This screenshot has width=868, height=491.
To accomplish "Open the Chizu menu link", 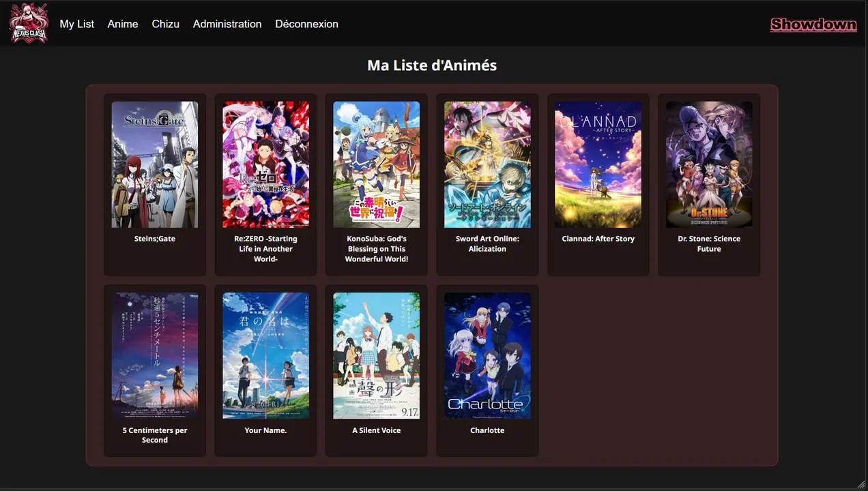I will click(x=166, y=24).
